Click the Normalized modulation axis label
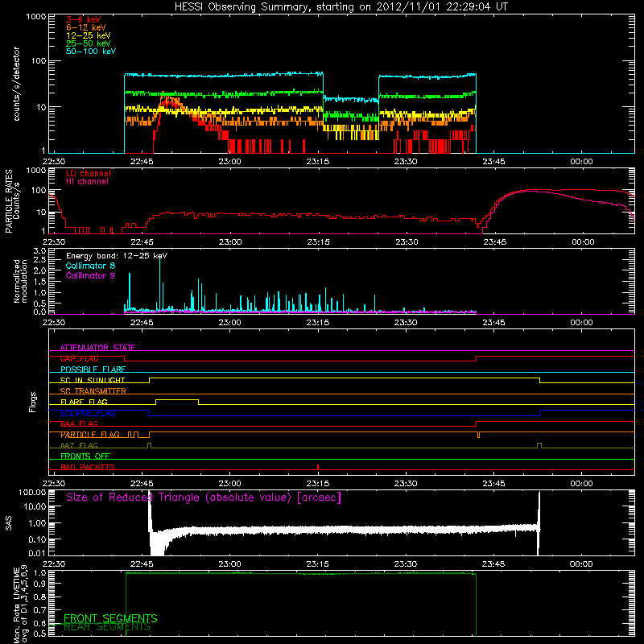Viewport: 644px width, 644px height. [21, 281]
